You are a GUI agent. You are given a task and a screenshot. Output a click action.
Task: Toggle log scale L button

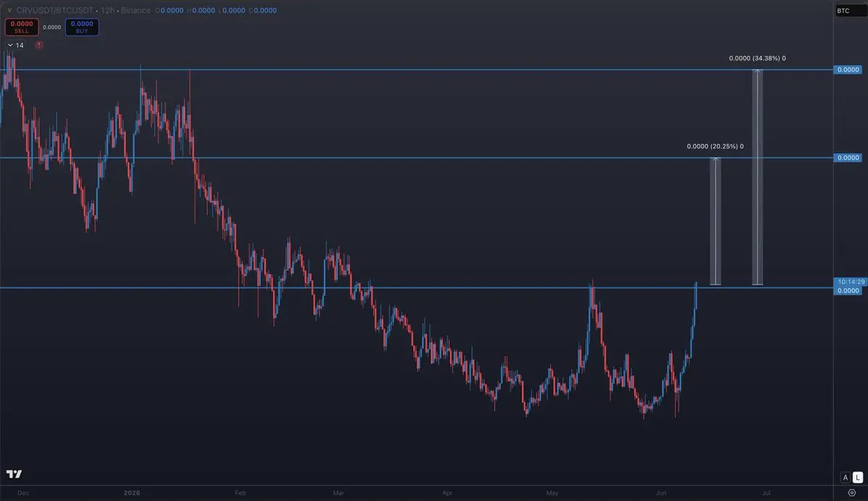tap(857, 477)
